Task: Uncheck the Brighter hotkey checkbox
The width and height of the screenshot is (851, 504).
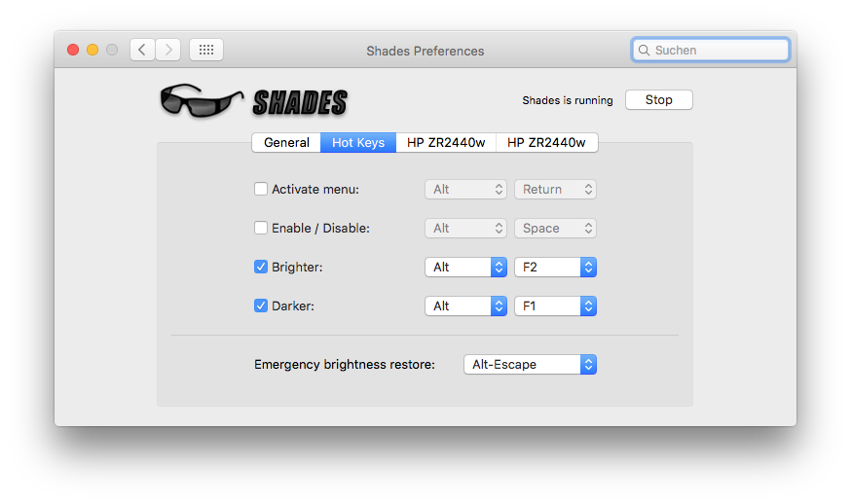Action: [x=261, y=267]
